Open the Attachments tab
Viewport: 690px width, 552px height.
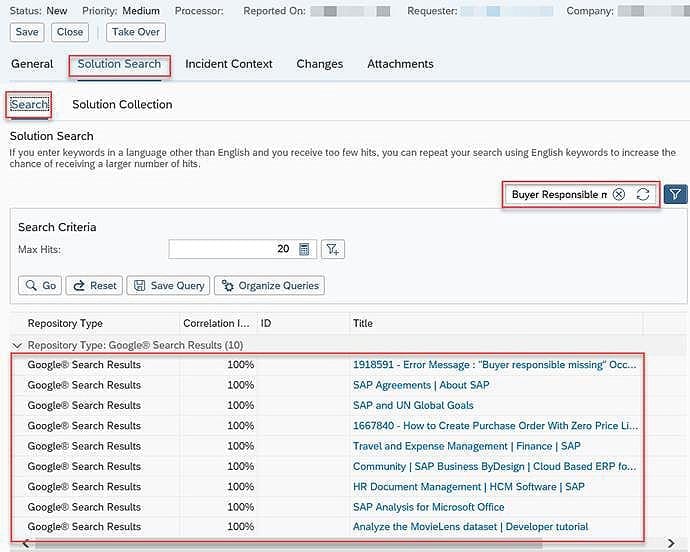click(400, 64)
